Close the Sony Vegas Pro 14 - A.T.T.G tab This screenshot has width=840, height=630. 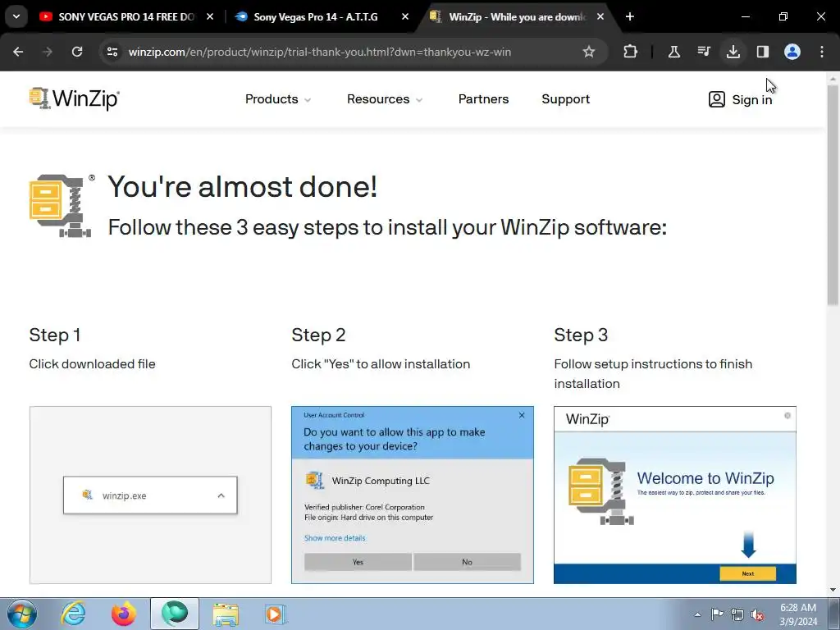point(405,16)
